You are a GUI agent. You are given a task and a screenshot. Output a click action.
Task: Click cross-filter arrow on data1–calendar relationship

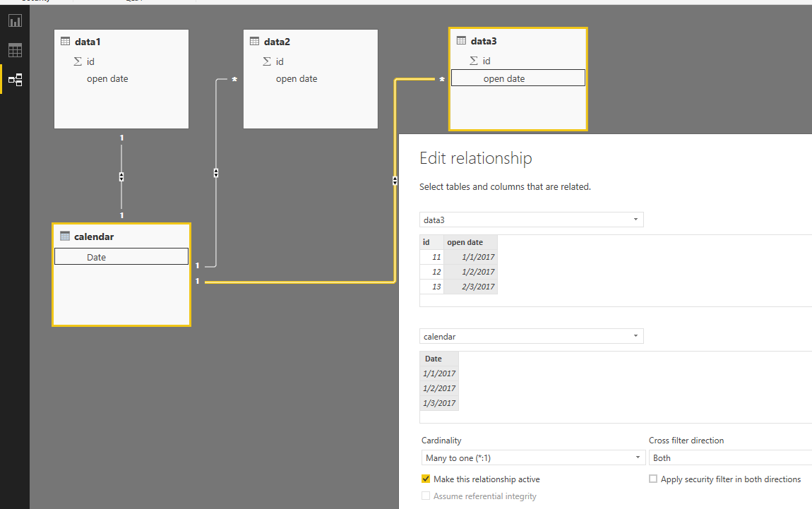click(x=121, y=176)
